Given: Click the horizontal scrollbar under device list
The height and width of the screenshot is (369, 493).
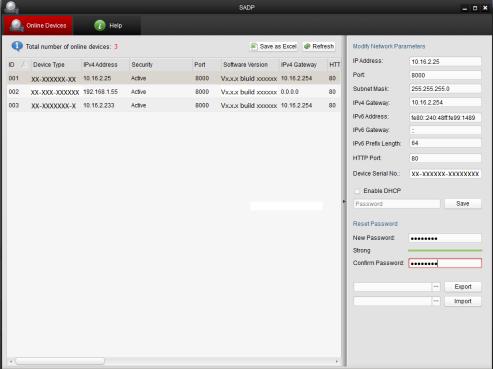Looking at the screenshot, I should [60, 361].
